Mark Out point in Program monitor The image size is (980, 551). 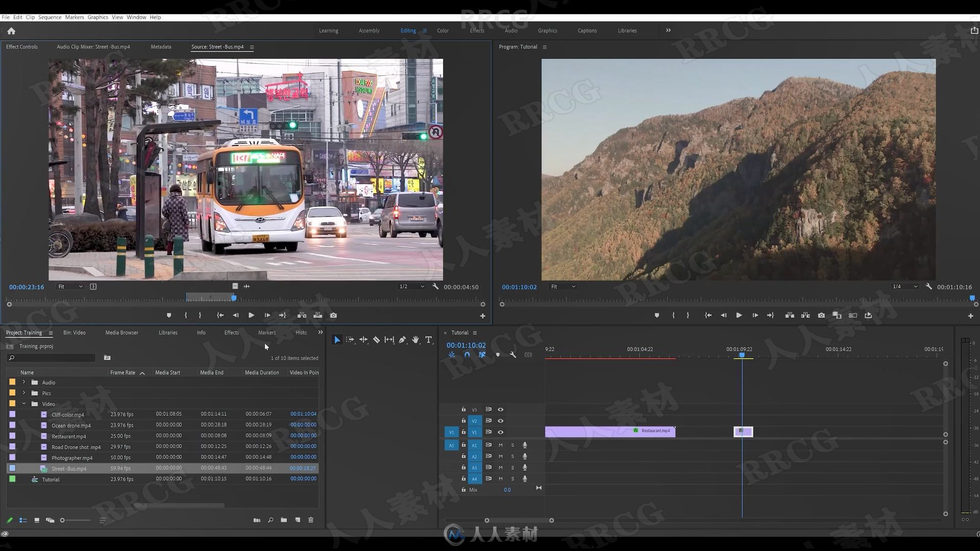(x=688, y=315)
